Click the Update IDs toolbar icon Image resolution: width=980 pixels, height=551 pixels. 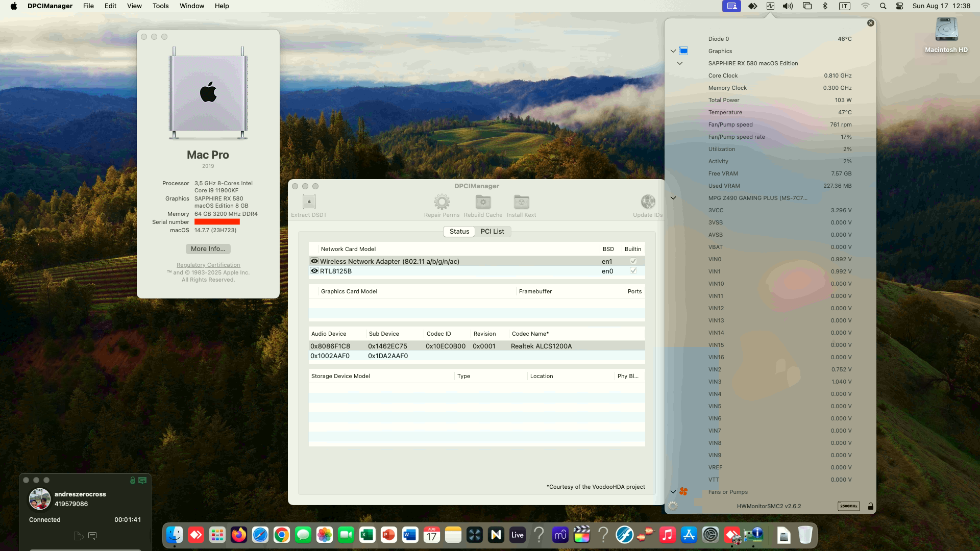(648, 203)
